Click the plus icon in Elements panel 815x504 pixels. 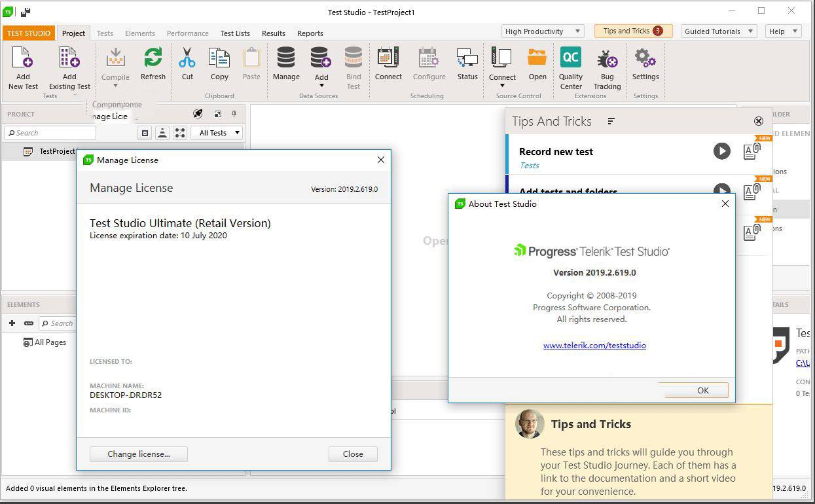(x=12, y=323)
